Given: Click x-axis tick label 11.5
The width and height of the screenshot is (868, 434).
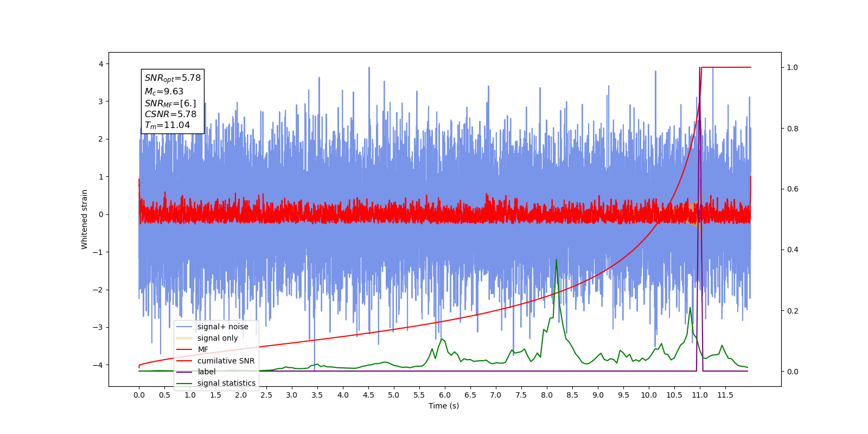Looking at the screenshot, I should [x=725, y=395].
